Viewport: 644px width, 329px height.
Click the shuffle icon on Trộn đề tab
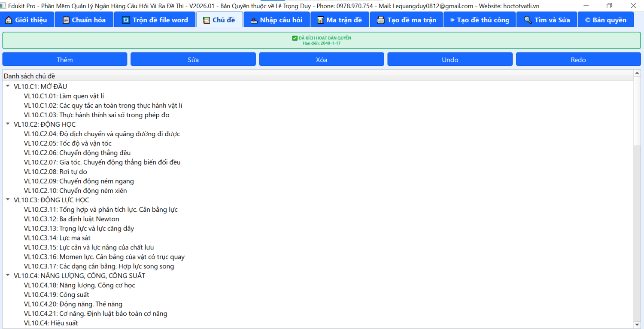[x=126, y=20]
